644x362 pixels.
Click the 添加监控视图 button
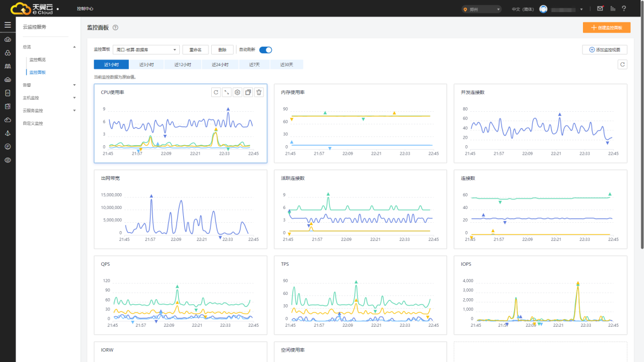(604, 50)
